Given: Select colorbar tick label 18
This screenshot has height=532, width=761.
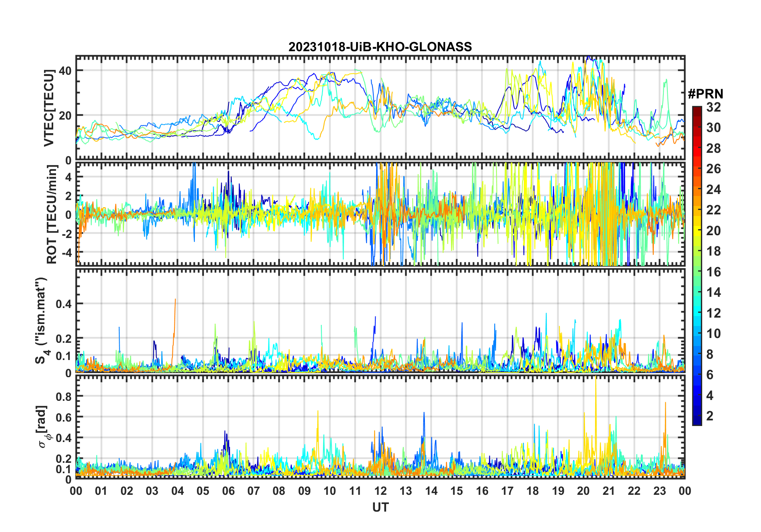Looking at the screenshot, I should click(x=713, y=251).
